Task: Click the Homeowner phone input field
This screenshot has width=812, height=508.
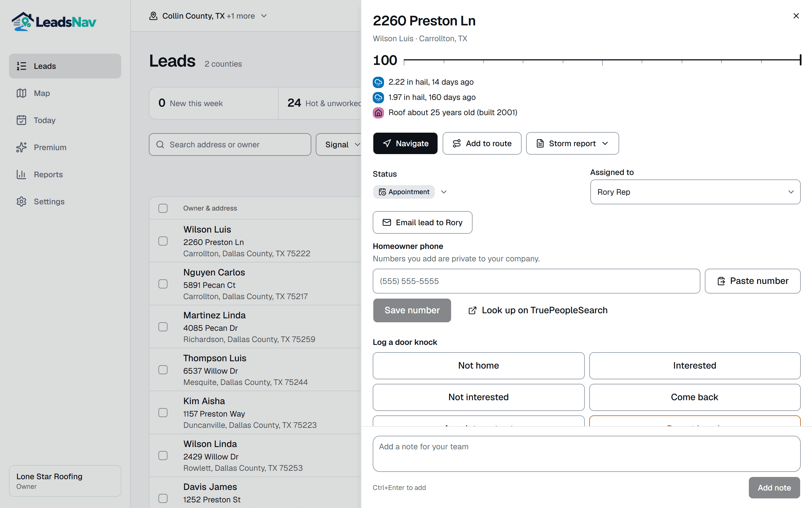Action: [x=536, y=281]
